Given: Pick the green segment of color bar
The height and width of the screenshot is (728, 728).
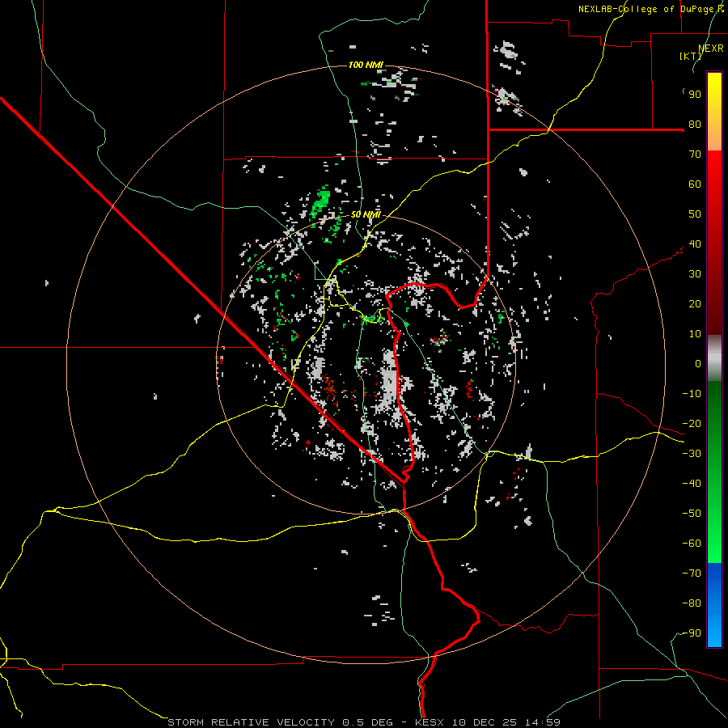Looking at the screenshot, I should tap(714, 472).
